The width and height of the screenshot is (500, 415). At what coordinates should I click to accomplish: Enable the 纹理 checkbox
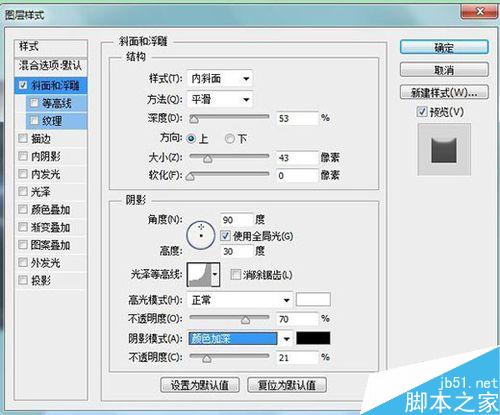(34, 121)
